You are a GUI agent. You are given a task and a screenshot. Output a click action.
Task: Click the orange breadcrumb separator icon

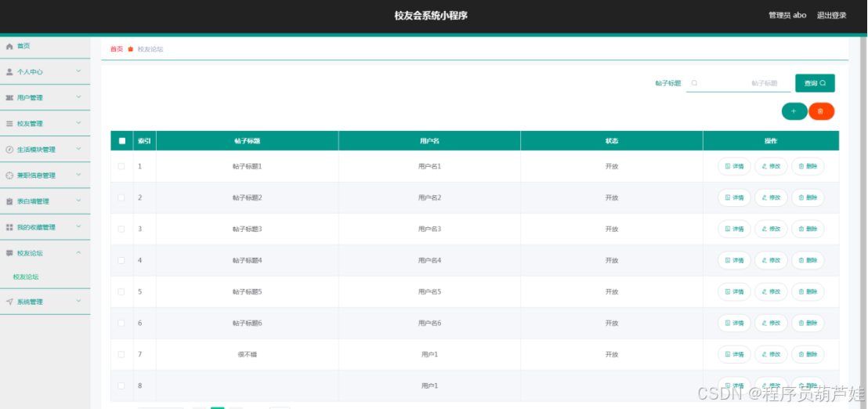pyautogui.click(x=131, y=49)
